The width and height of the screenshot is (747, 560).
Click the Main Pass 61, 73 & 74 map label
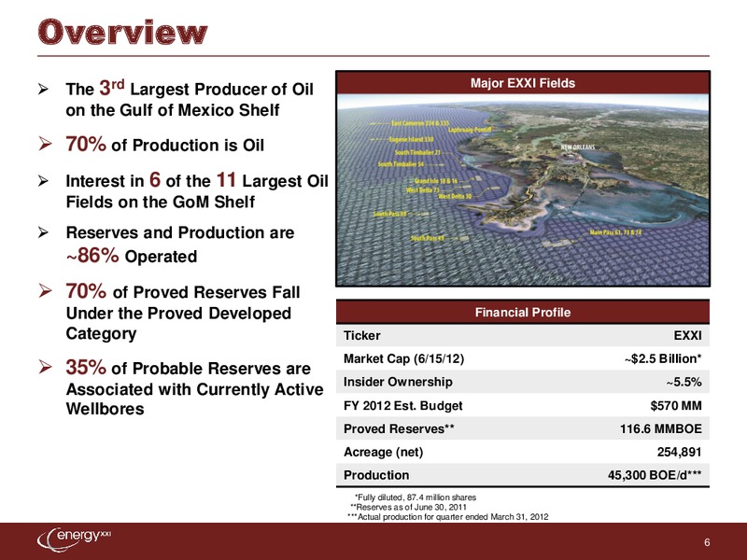[615, 232]
